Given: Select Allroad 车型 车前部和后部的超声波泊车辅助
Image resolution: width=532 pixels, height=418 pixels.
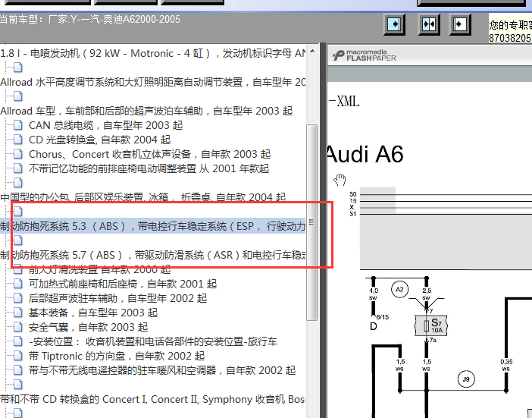Looking at the screenshot, I should tap(146, 111).
